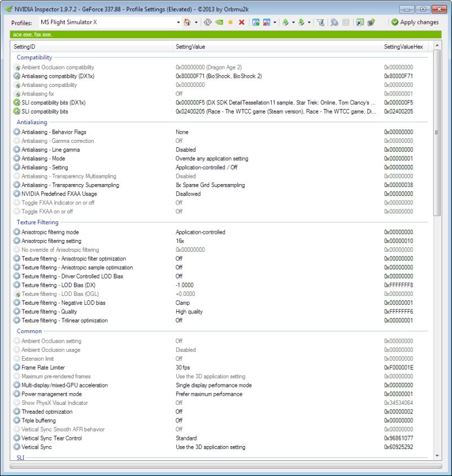Click gear icon for Power management mode
Screen dimensions: 452x476
click(17, 394)
